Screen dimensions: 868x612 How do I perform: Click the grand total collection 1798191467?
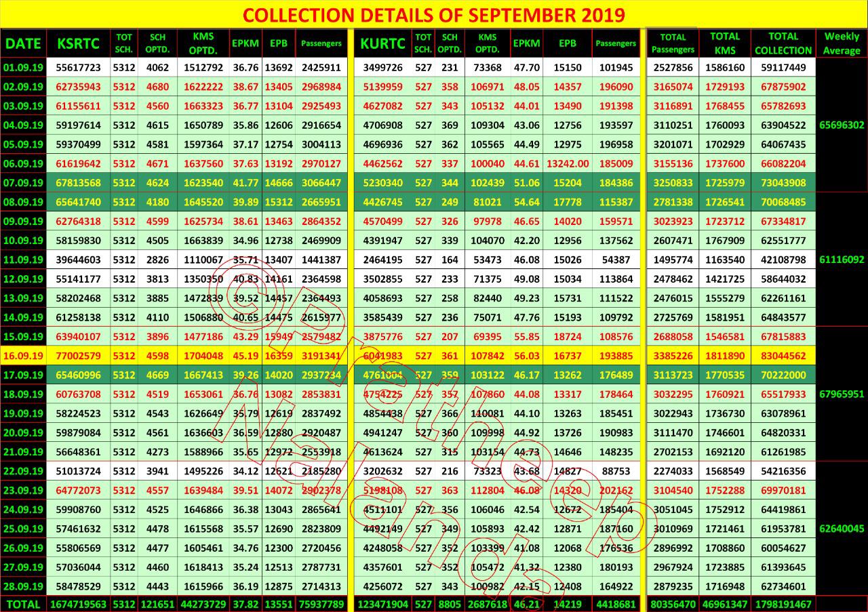point(783,603)
